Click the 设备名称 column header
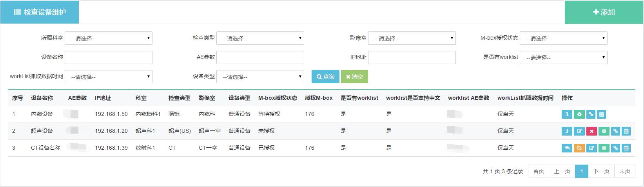644x187 pixels. click(42, 98)
